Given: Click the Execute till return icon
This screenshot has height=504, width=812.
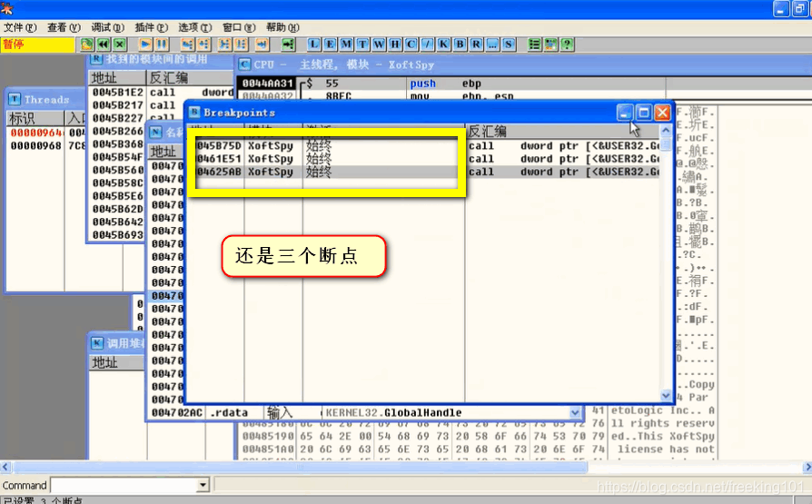Looking at the screenshot, I should tap(262, 44).
